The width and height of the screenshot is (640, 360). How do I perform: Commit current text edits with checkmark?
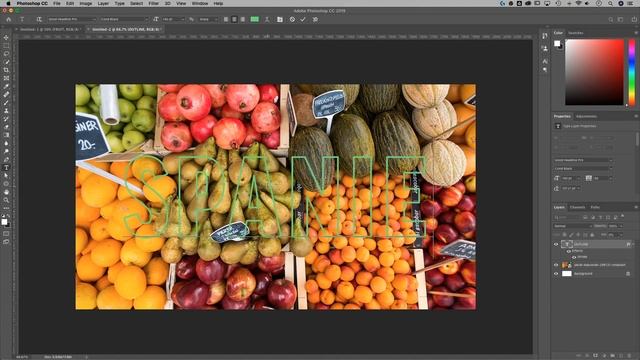click(303, 19)
